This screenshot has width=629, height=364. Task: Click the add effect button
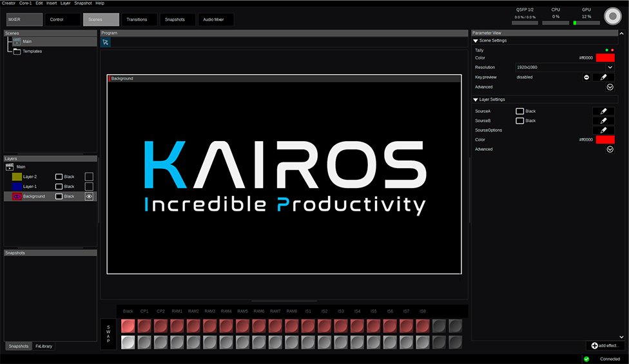pos(605,345)
